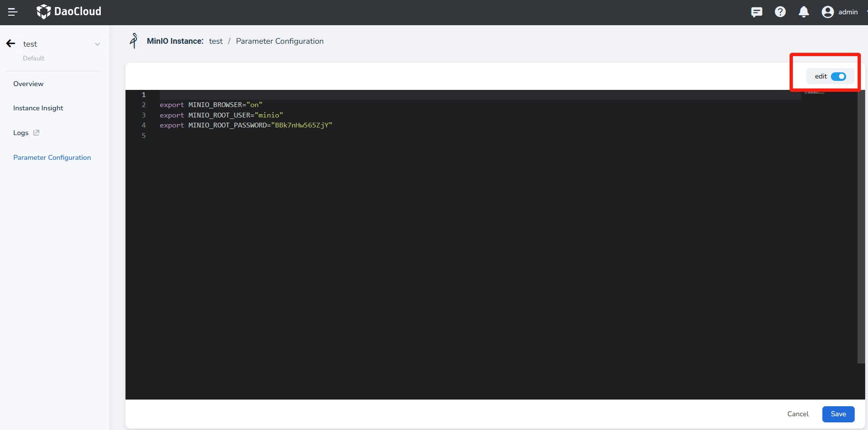Click the MinIO flamingo instance icon
Screen dimensions: 868x430
click(x=134, y=41)
